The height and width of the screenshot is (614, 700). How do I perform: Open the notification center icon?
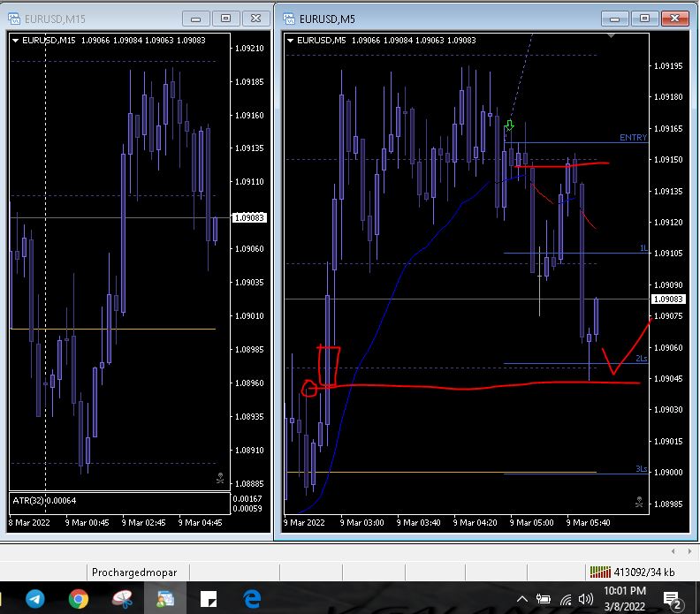[671, 599]
